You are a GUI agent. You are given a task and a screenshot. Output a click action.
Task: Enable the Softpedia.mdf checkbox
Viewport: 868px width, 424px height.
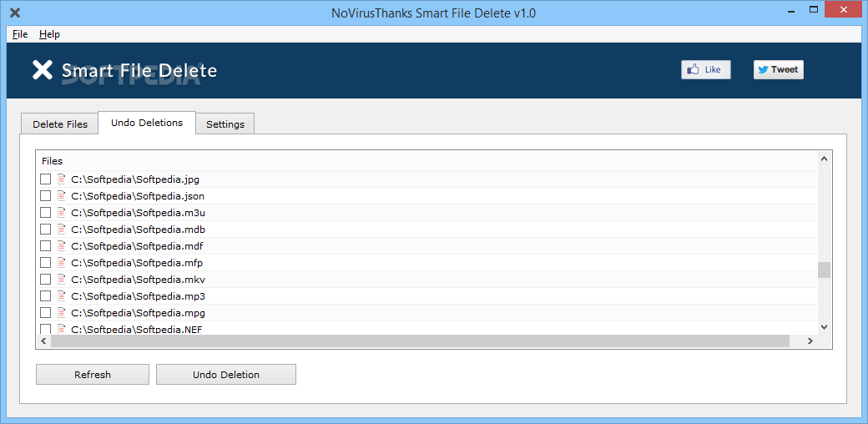pos(45,245)
